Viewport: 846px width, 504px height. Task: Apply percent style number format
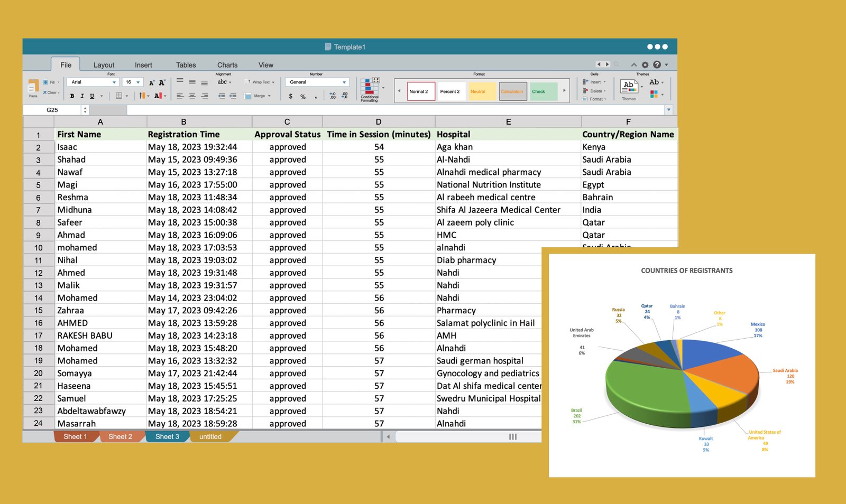click(x=303, y=96)
